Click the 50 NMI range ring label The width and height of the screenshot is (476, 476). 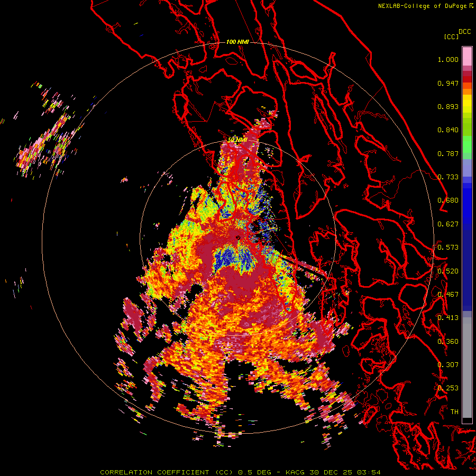point(237,140)
